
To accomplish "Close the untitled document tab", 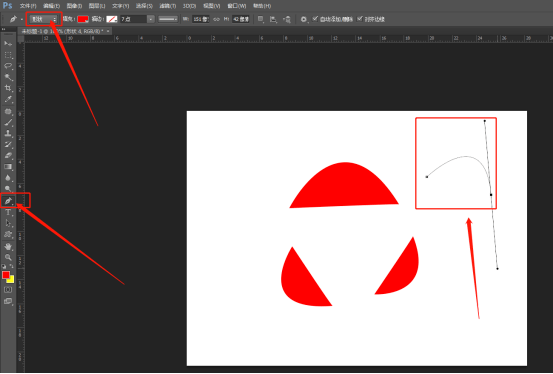I will coord(108,31).
